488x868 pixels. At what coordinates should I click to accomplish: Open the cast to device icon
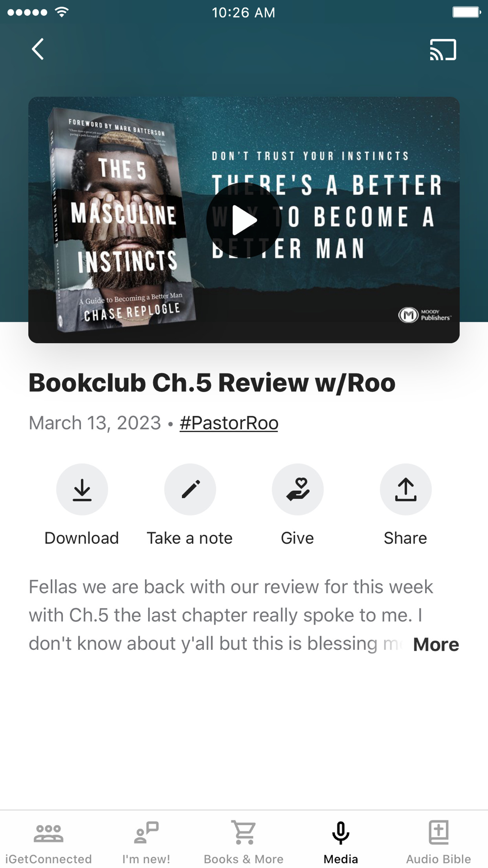[443, 50]
